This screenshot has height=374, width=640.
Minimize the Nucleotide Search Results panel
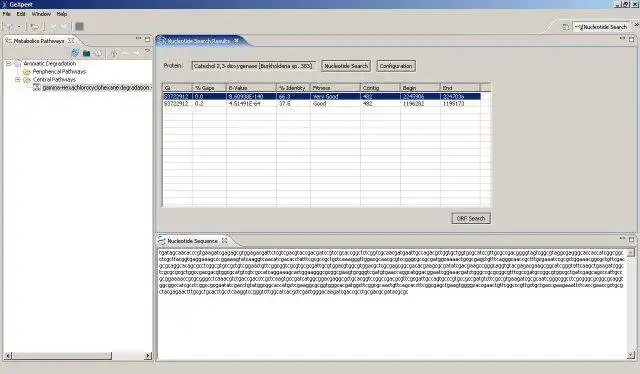(622, 38)
